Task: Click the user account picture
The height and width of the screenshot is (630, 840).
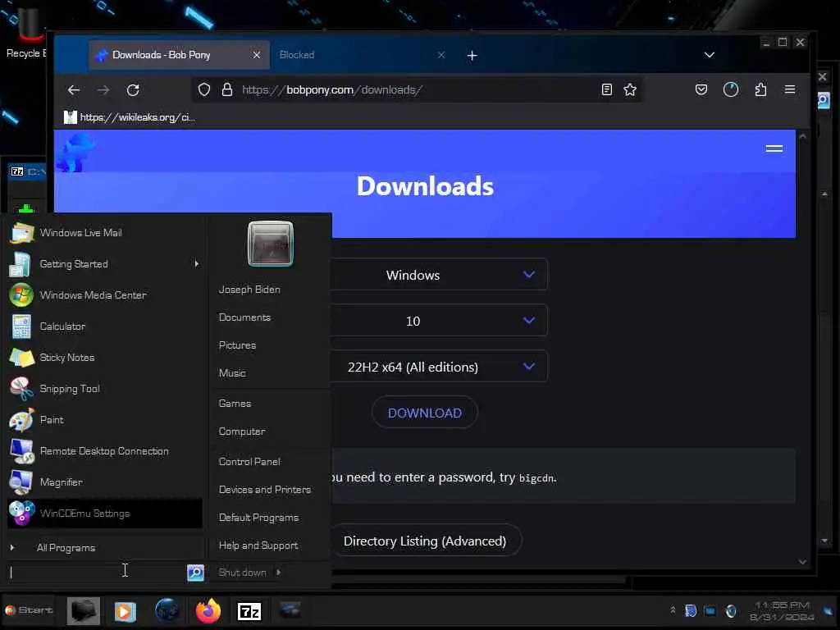Action: (x=271, y=244)
